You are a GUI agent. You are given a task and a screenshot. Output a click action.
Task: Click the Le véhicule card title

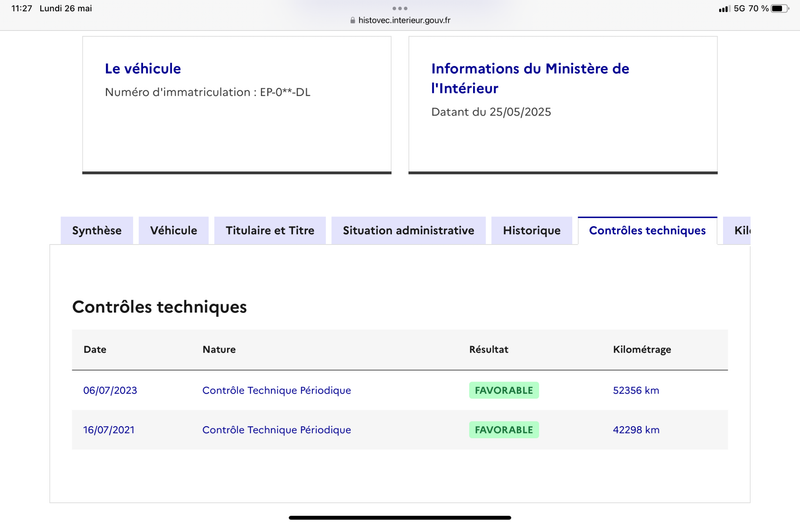(143, 68)
